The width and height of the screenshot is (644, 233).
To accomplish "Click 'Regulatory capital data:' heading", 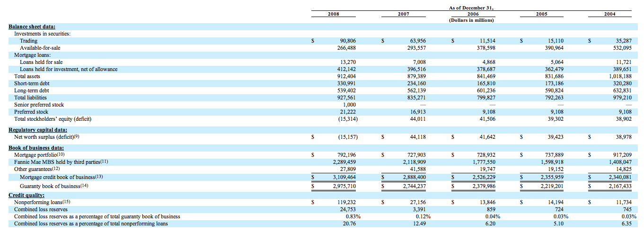I will pyautogui.click(x=38, y=130).
